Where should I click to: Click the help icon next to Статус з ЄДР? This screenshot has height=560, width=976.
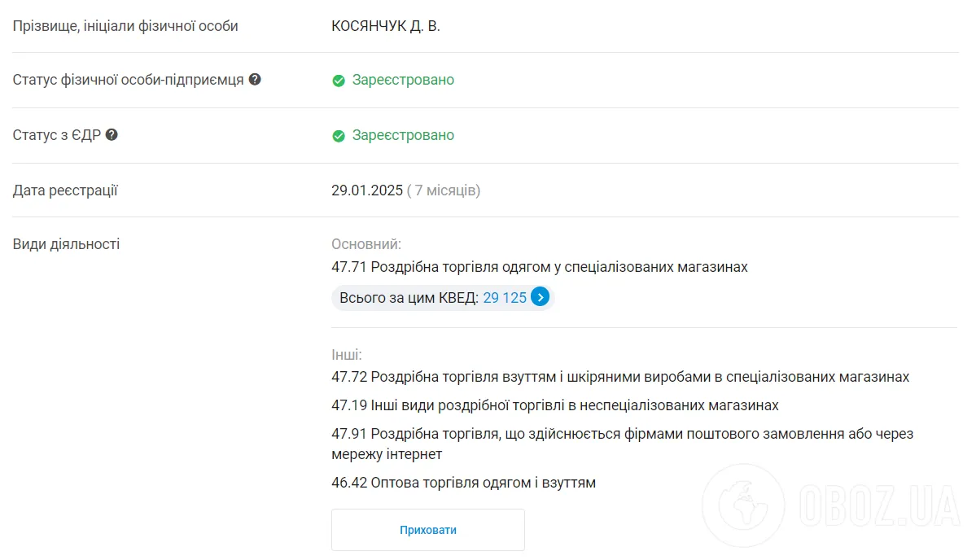[x=112, y=134]
